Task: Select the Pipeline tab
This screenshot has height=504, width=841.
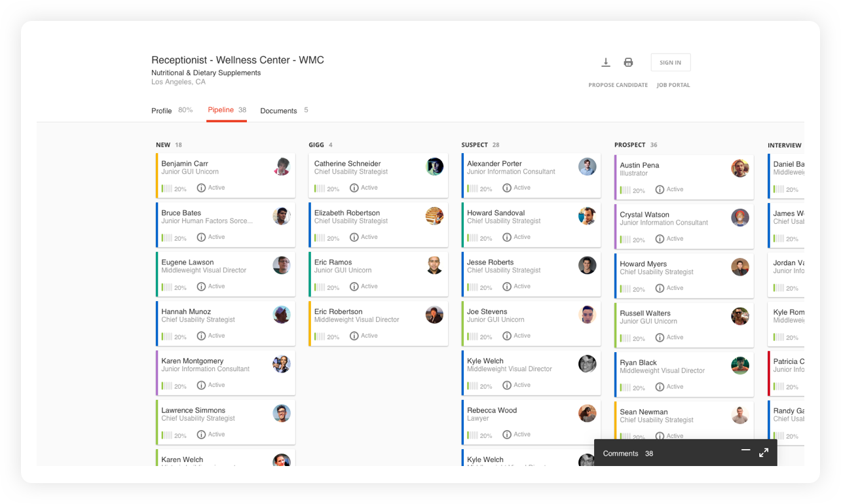Action: click(227, 110)
